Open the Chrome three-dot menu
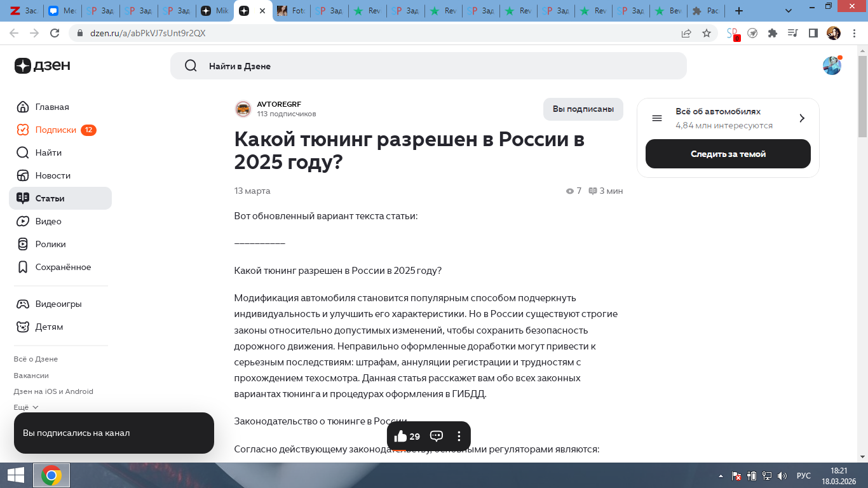This screenshot has width=868, height=488. point(853,33)
